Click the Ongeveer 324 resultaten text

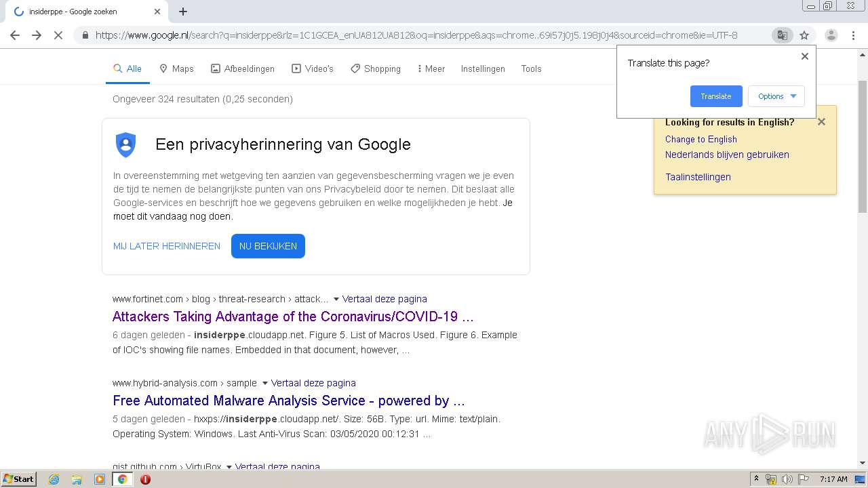[x=203, y=99]
